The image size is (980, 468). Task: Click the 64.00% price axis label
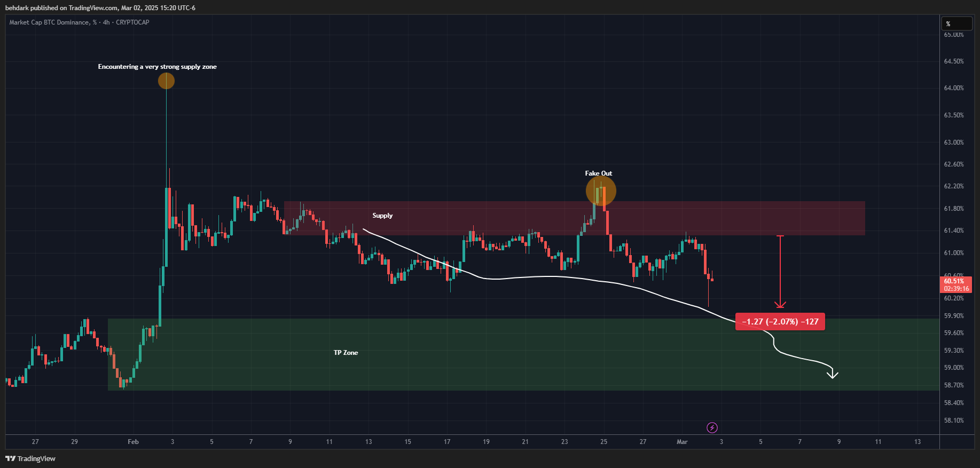(x=954, y=88)
